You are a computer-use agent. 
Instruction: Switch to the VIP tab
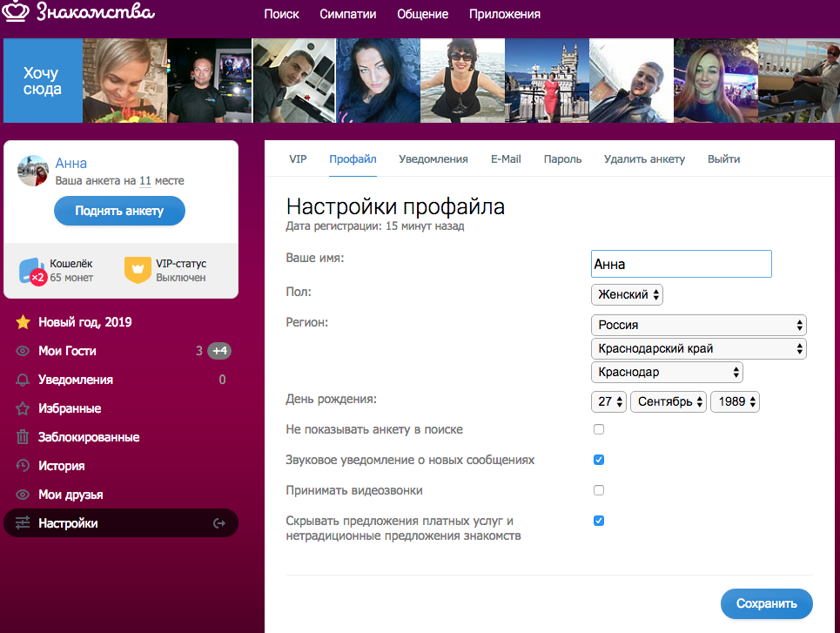298,159
